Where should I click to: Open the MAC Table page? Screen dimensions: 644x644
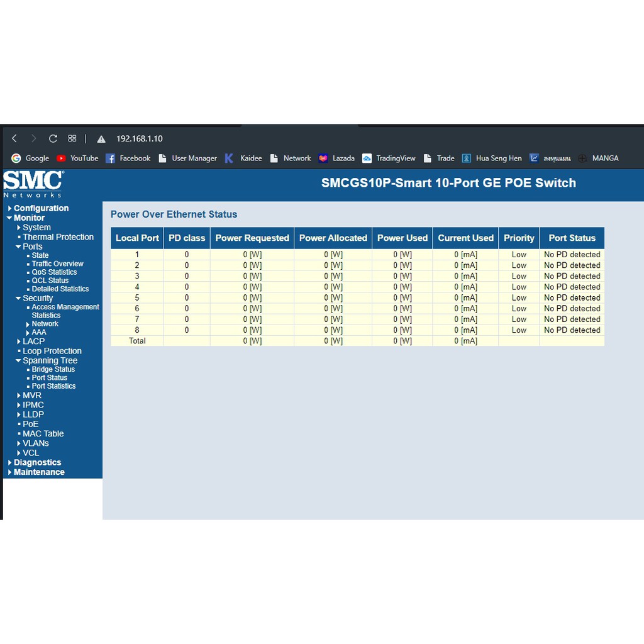point(43,434)
